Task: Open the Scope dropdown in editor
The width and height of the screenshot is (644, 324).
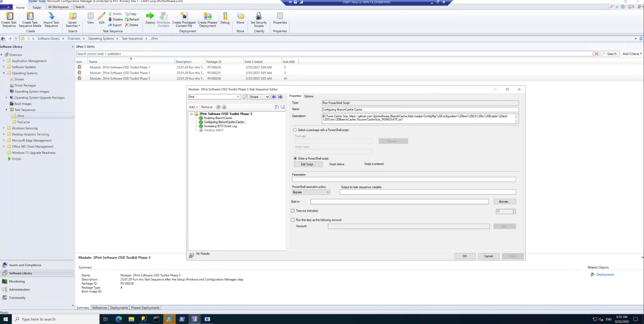Action: point(260,97)
